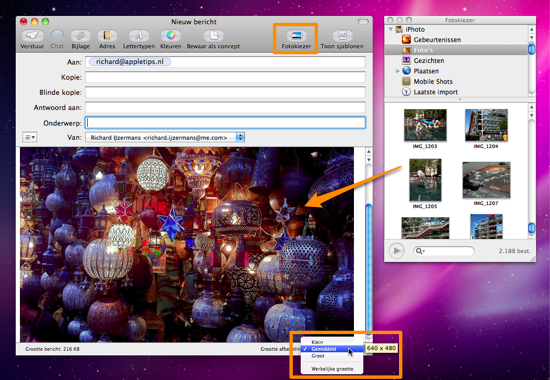Save the draft with Bewaar als concept

213,39
